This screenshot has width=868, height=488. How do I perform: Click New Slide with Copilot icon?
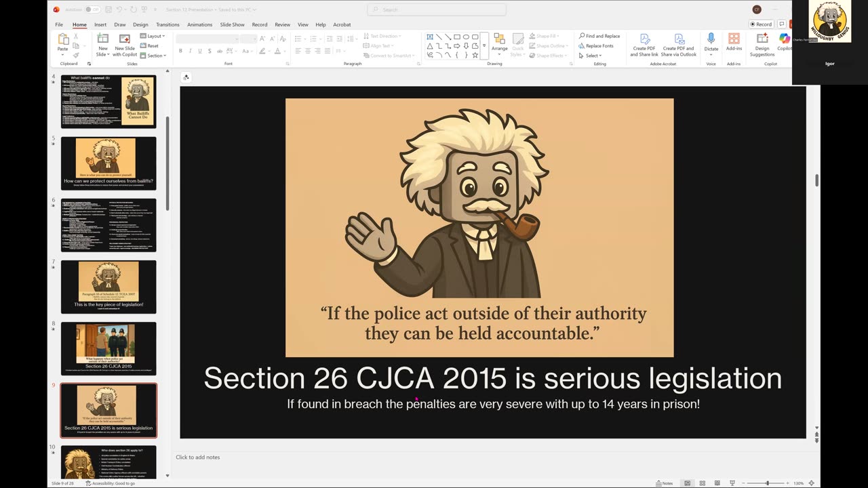(125, 39)
